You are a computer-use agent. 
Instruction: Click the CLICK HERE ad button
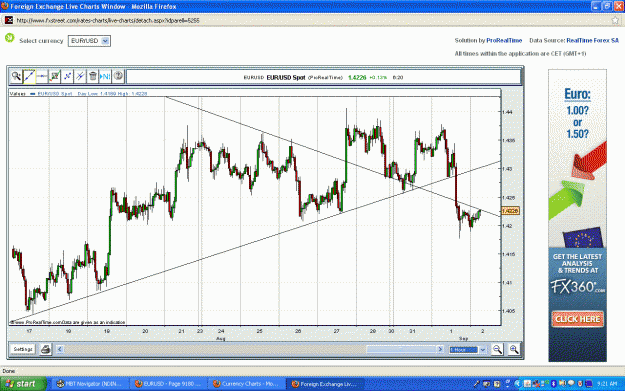click(x=578, y=319)
